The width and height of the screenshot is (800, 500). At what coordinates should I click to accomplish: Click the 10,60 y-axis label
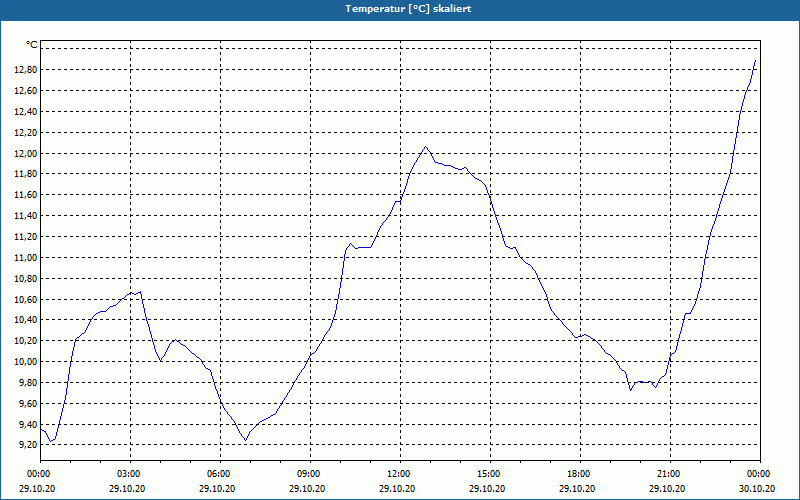(x=27, y=299)
